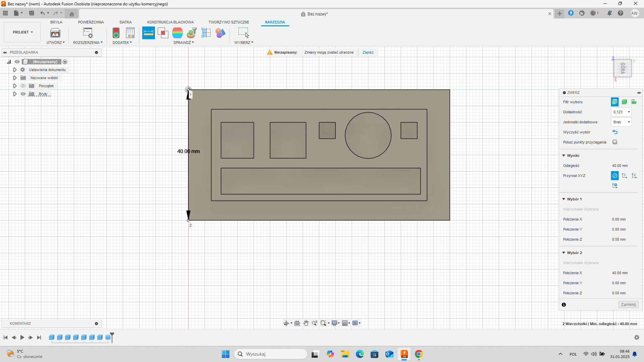The image size is (644, 362).
Task: Open the Jednostki dodatkowe dropdown
Action: (621, 122)
